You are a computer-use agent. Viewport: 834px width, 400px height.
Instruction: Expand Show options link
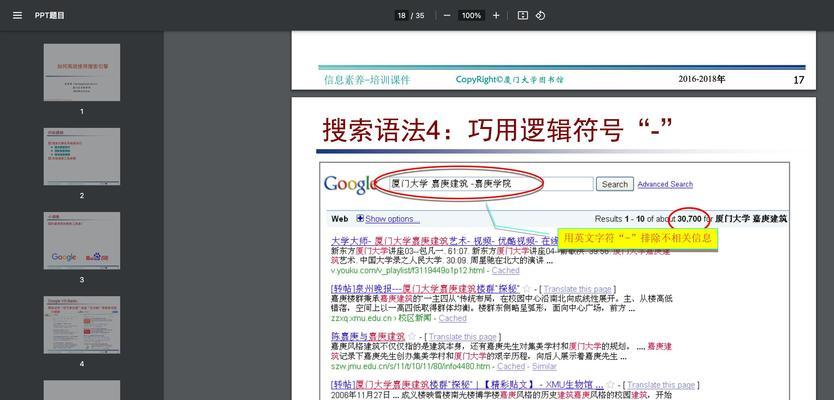(393, 219)
